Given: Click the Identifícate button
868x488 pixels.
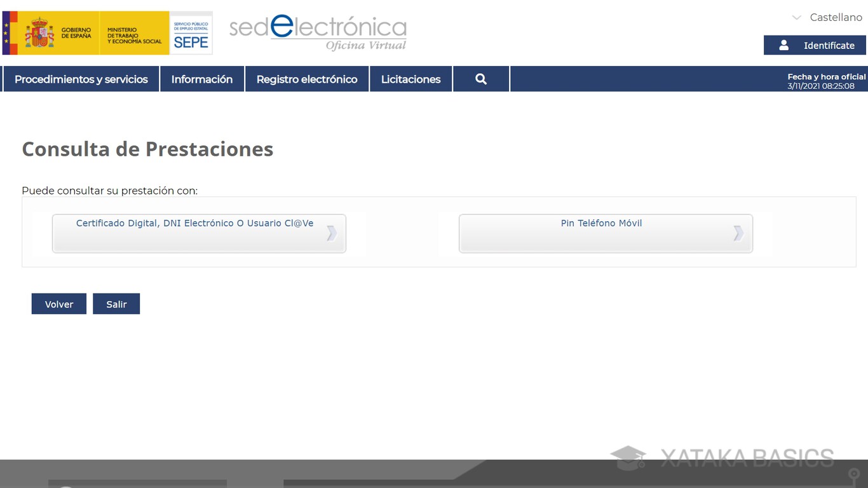Looking at the screenshot, I should click(815, 45).
